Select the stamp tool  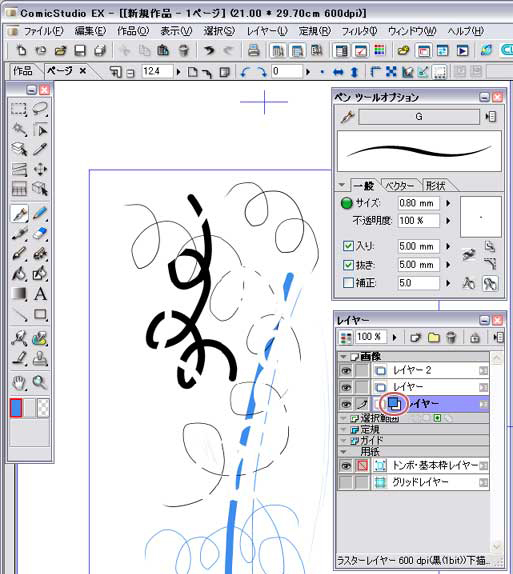[40, 359]
